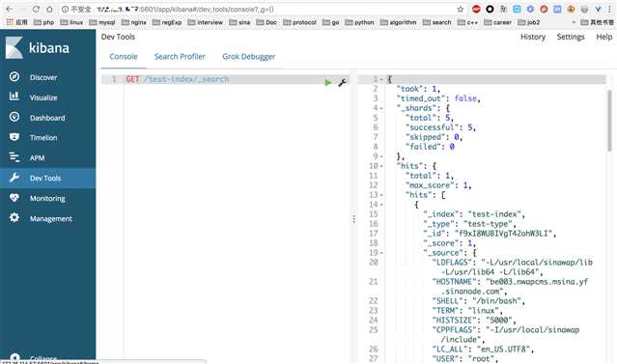Screen dimensions: 617x364
Task: Open the mysql bookmark folder
Action: tap(102, 22)
